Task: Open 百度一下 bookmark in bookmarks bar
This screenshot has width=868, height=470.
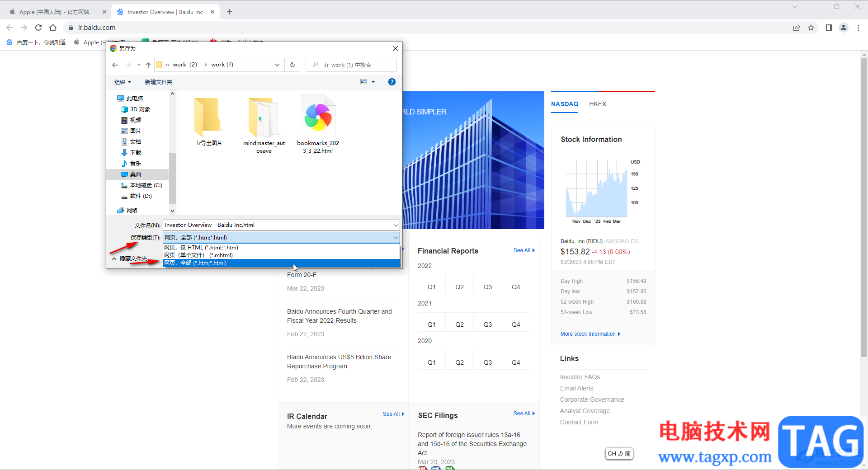Action: point(36,42)
